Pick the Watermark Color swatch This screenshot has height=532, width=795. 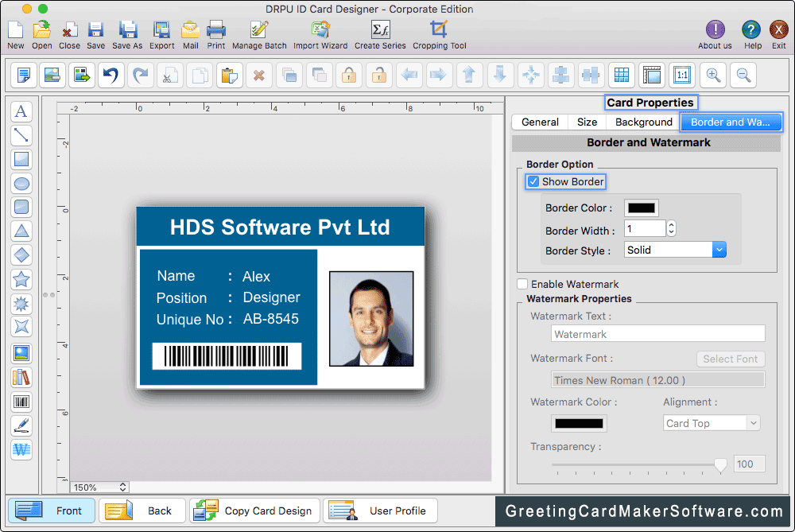(579, 424)
